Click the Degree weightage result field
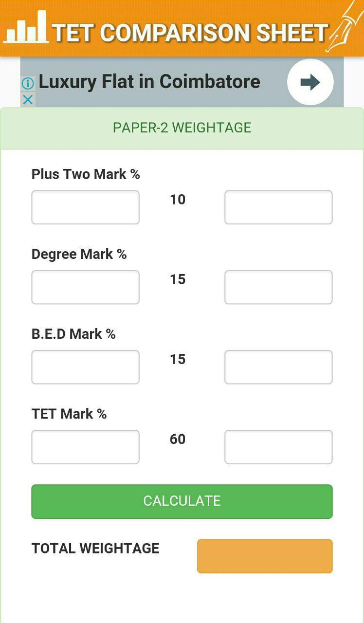364x623 pixels. (278, 287)
